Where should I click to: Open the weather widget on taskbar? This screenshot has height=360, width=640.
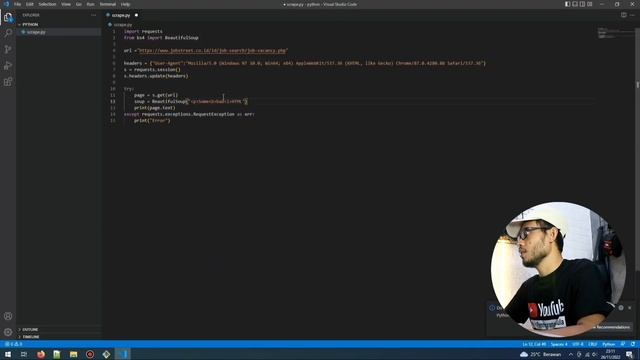pyautogui.click(x=540, y=354)
